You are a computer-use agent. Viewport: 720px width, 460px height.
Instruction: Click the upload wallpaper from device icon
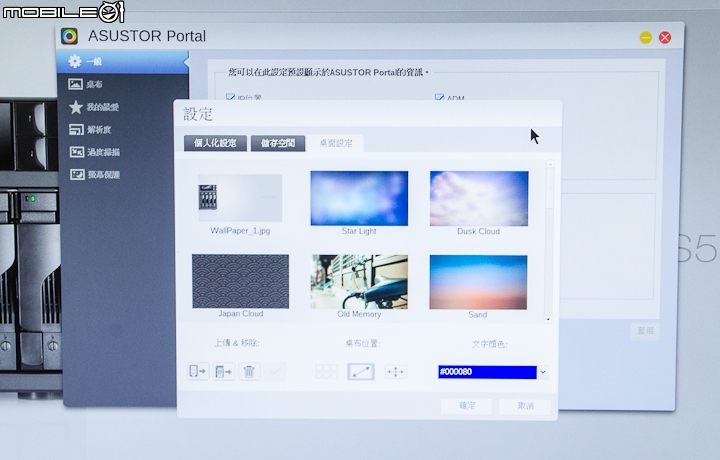tap(198, 371)
